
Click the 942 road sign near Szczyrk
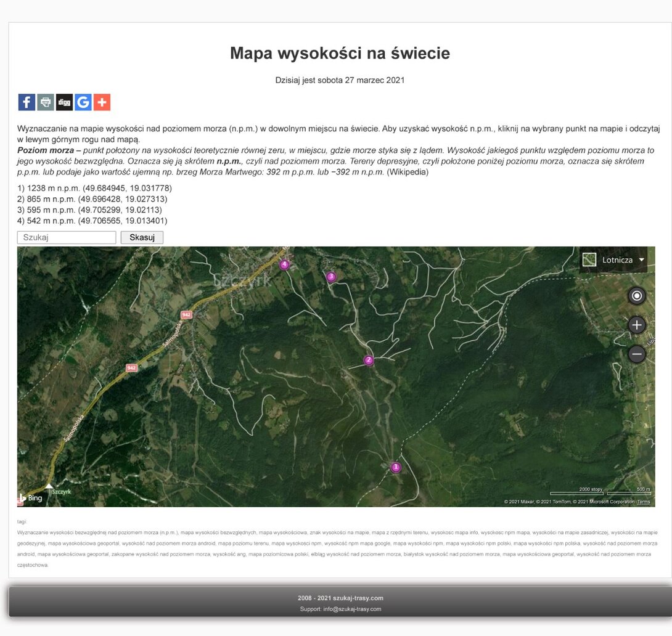point(186,315)
